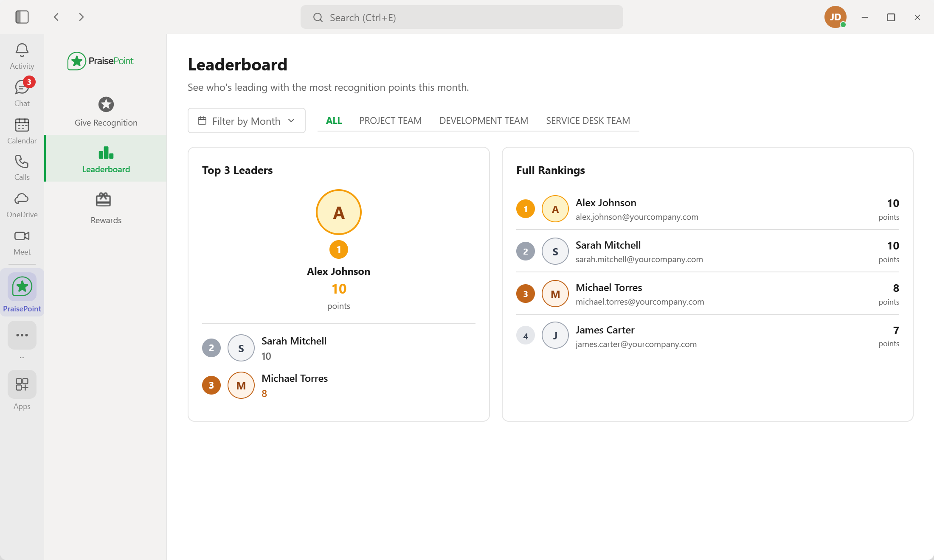This screenshot has height=560, width=934.
Task: Select the ALL tab
Action: pos(334,120)
